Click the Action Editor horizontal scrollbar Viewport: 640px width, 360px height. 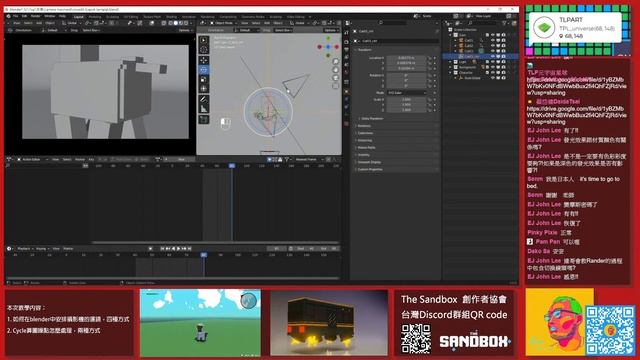215,243
